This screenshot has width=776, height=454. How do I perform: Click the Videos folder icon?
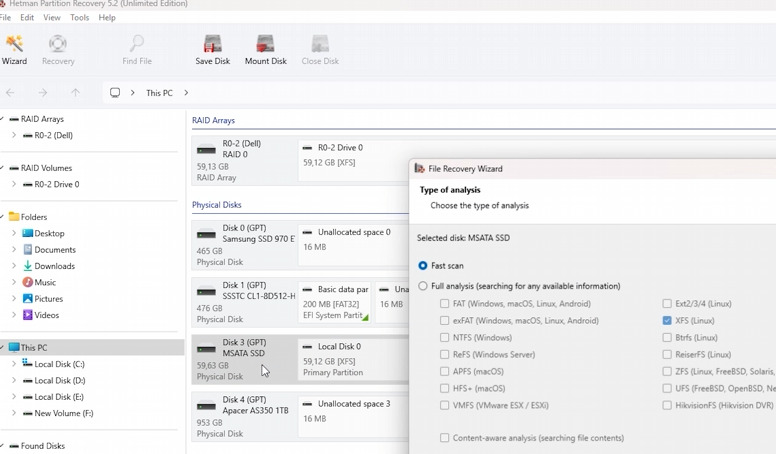tap(28, 315)
